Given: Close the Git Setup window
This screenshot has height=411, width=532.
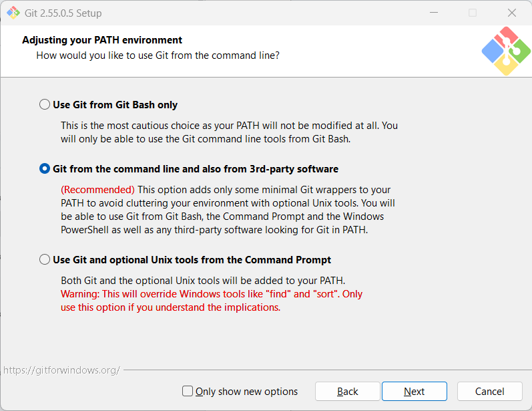Looking at the screenshot, I should tap(512, 13).
